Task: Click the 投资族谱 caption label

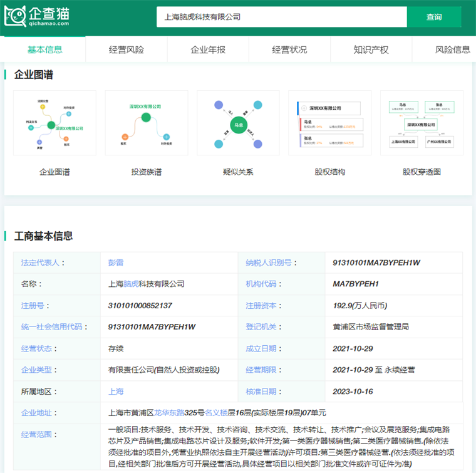Action: (147, 172)
